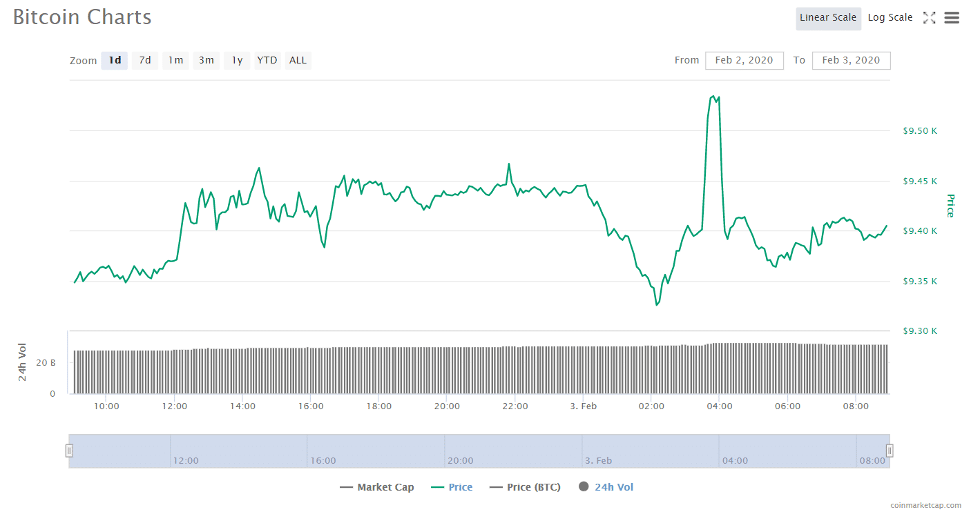Click the To date field
The width and height of the screenshot is (980, 512).
(x=851, y=61)
